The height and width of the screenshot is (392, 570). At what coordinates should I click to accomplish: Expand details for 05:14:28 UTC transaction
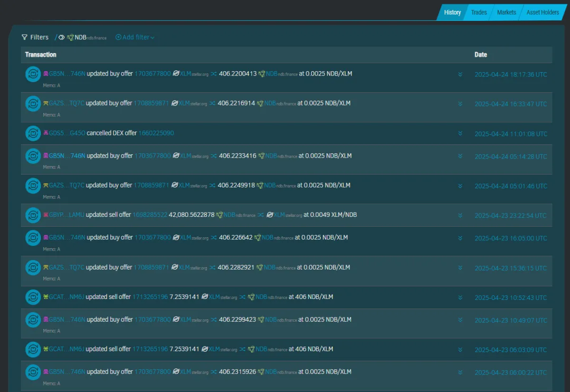coord(460,157)
